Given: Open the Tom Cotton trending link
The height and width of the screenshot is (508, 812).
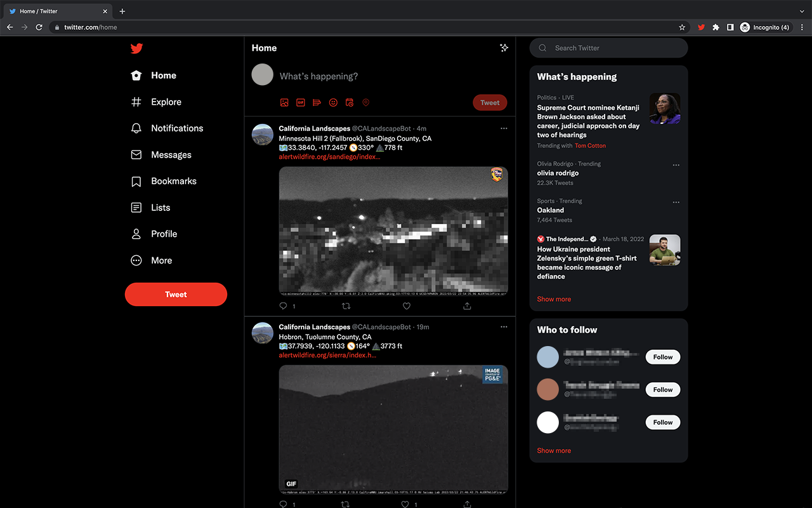Looking at the screenshot, I should [x=590, y=146].
